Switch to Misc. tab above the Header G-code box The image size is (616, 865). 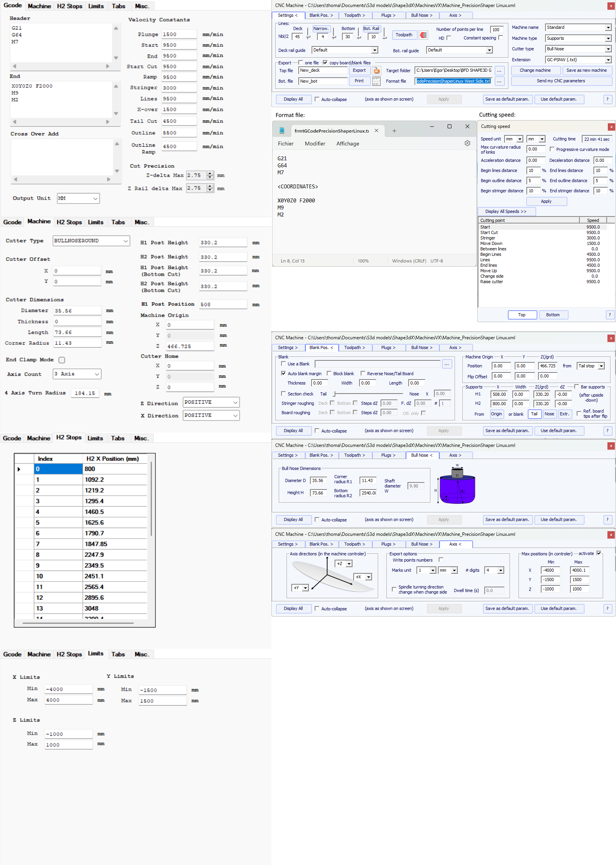(x=142, y=6)
